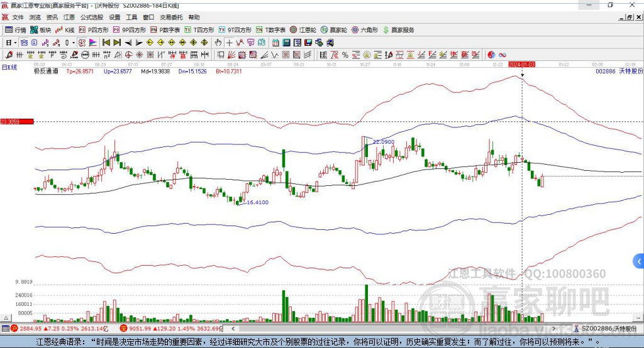Open the 江恩 menu
The width and height of the screenshot is (644, 348).
pos(69,17)
